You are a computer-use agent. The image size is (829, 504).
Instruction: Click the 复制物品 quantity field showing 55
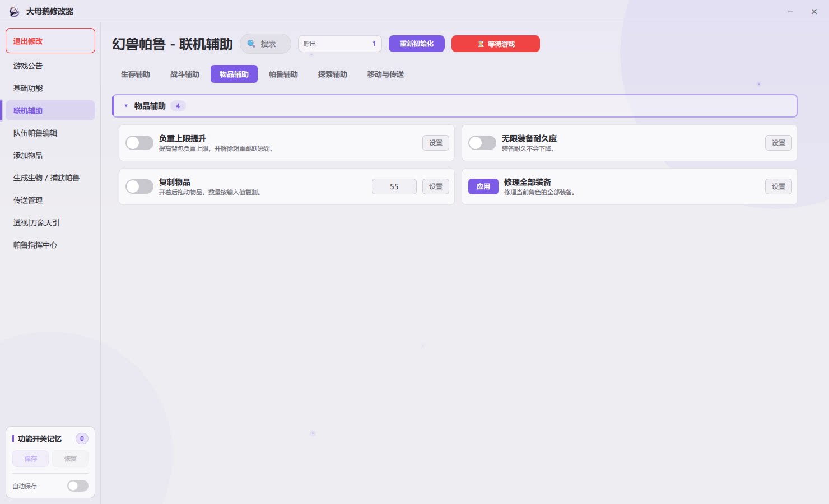click(x=394, y=186)
